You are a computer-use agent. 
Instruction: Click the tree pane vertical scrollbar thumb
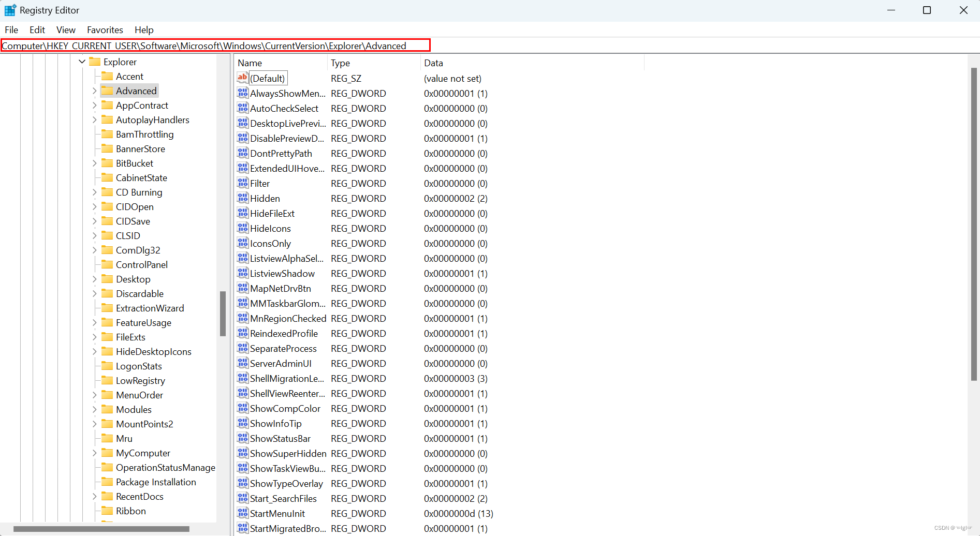[x=223, y=314]
